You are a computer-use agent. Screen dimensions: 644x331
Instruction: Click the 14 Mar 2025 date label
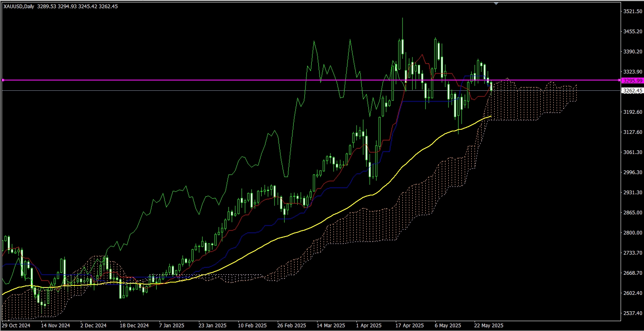tap(331, 326)
